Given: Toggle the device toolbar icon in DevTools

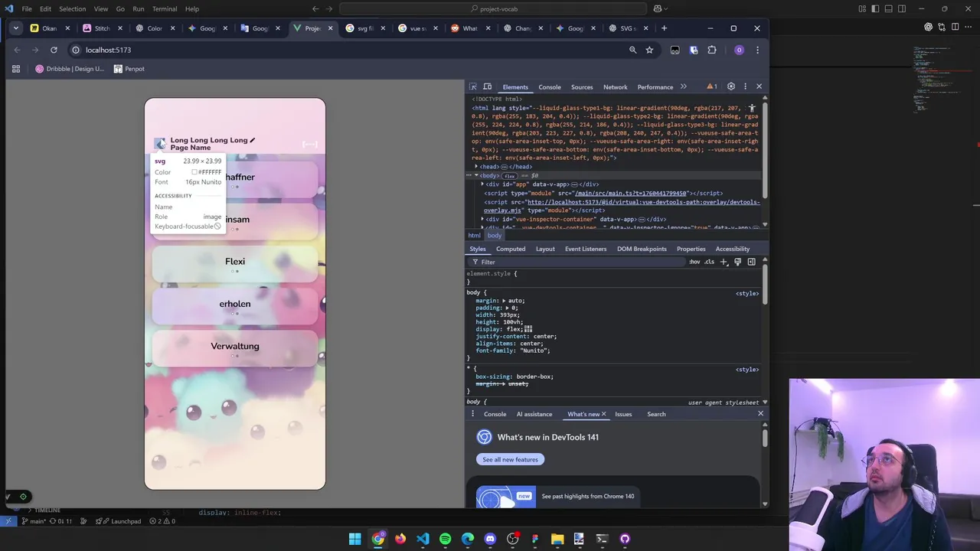Looking at the screenshot, I should tap(487, 86).
